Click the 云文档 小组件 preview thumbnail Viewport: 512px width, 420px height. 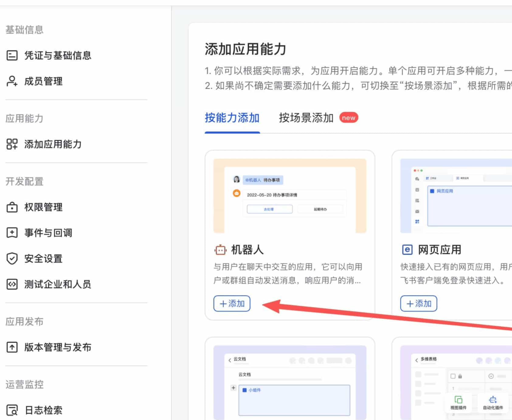[x=290, y=382]
